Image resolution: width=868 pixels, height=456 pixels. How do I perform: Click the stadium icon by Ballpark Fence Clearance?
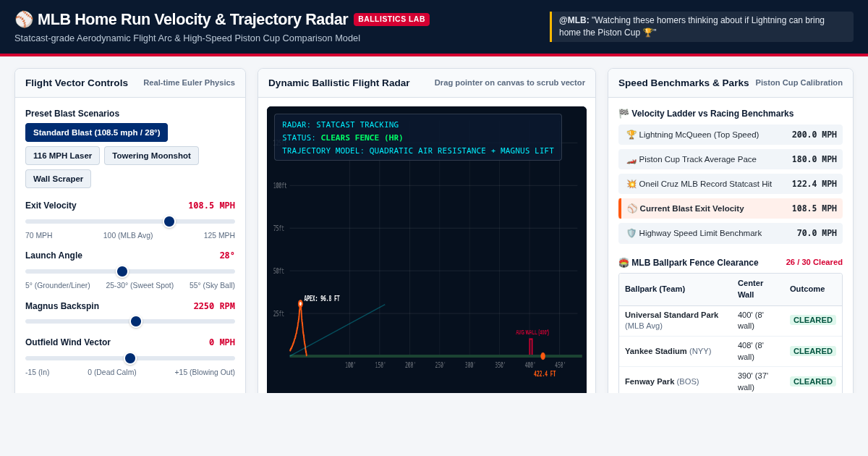624,263
